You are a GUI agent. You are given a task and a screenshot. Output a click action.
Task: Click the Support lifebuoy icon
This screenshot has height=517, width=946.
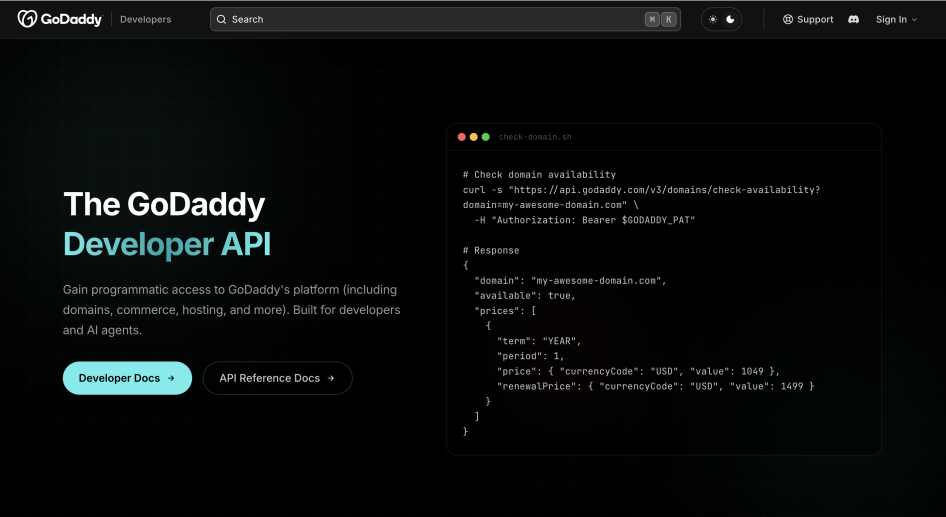[x=788, y=19]
